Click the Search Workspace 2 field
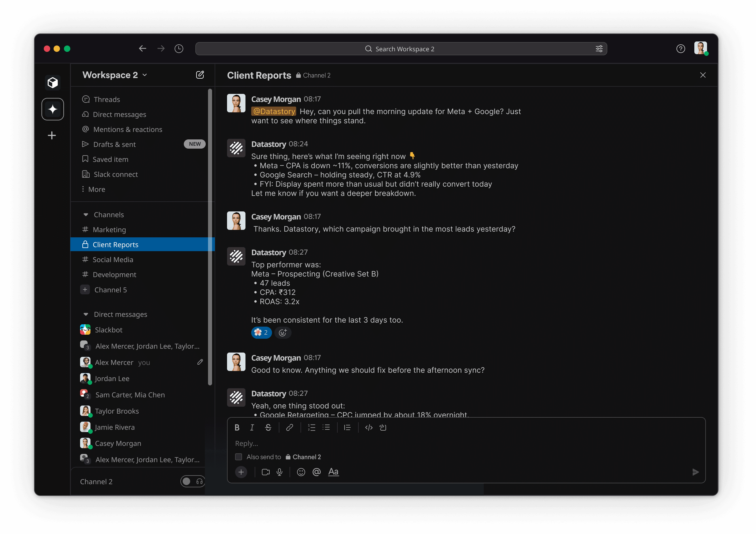756x534 pixels. tap(400, 49)
